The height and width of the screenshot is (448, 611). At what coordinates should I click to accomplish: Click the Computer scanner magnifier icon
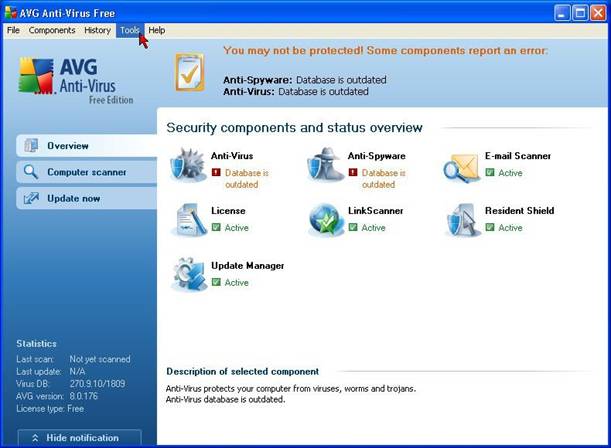coord(30,171)
